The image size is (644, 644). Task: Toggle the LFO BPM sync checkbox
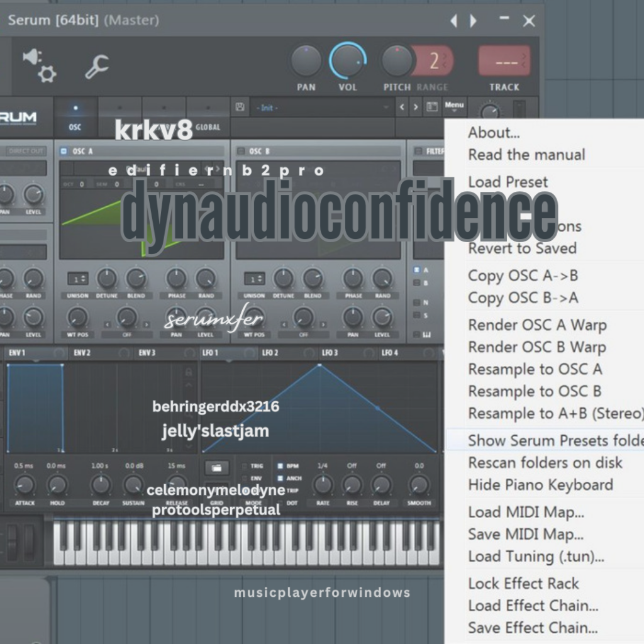pyautogui.click(x=280, y=466)
